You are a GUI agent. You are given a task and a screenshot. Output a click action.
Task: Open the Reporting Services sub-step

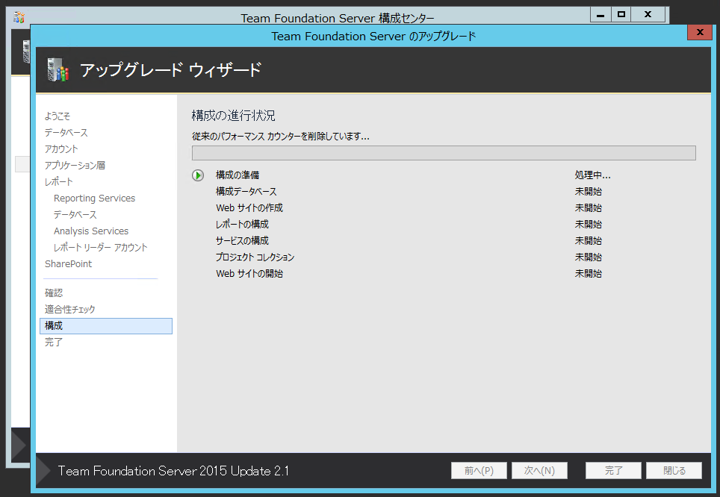[95, 198]
